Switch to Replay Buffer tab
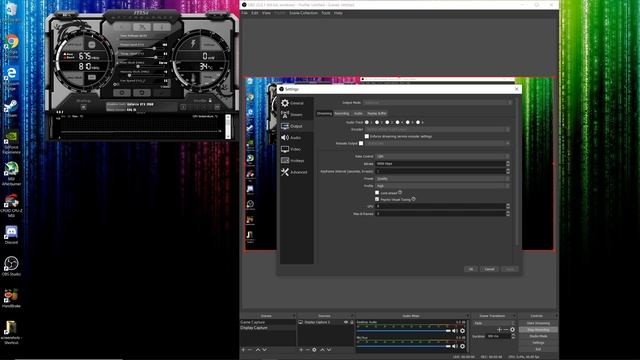The height and width of the screenshot is (360, 640). click(377, 113)
